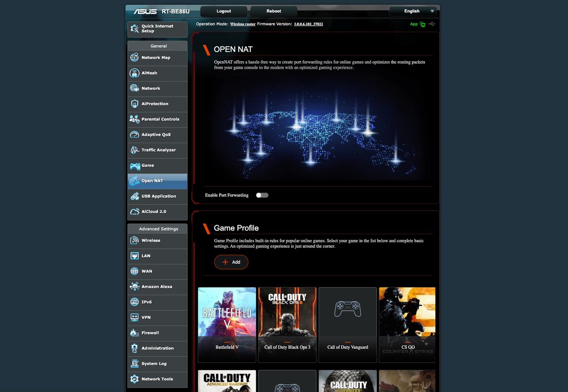Click the General section header
568x392 pixels.
tap(158, 46)
